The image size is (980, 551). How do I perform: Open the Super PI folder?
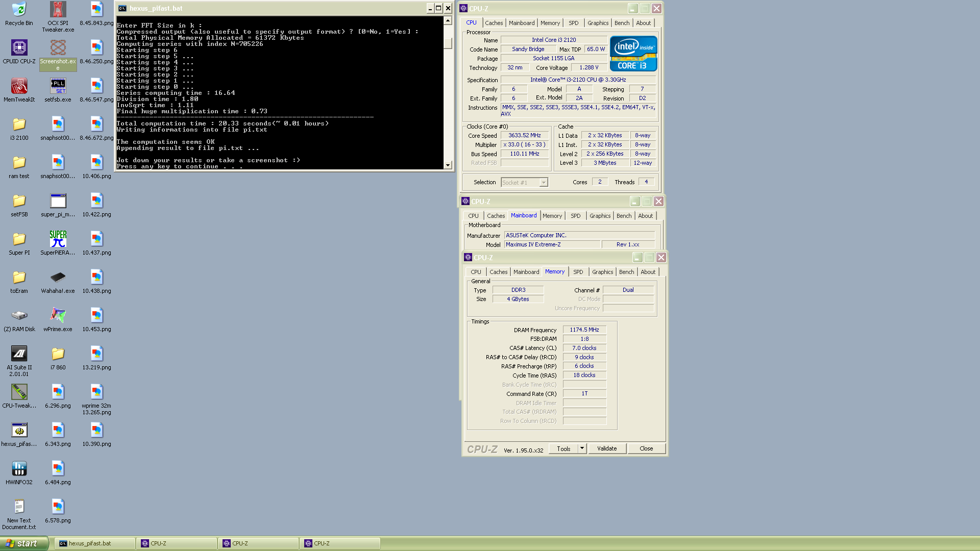(19, 243)
